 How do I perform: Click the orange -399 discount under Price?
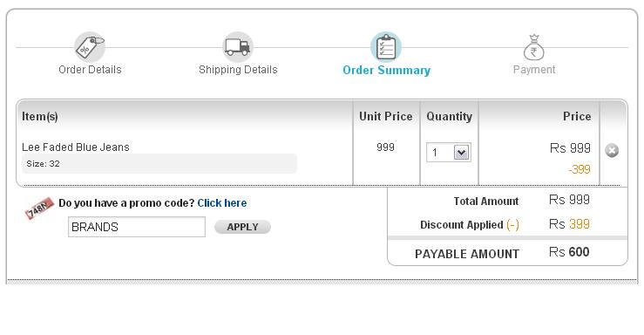click(580, 169)
